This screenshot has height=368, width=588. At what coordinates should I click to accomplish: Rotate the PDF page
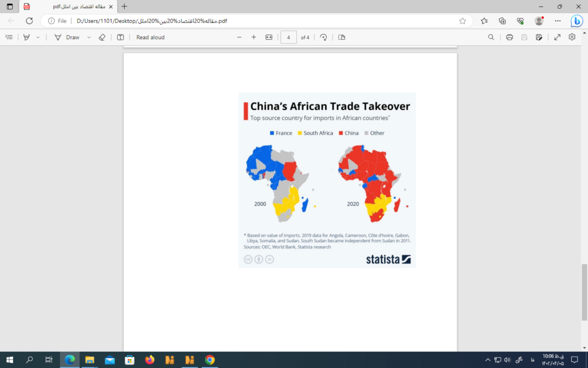pos(323,37)
